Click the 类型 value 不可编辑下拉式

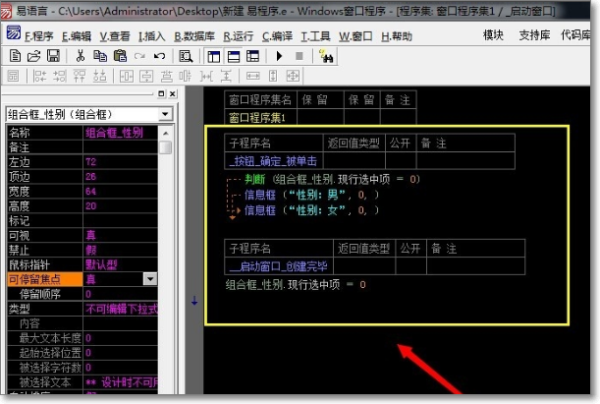121,309
